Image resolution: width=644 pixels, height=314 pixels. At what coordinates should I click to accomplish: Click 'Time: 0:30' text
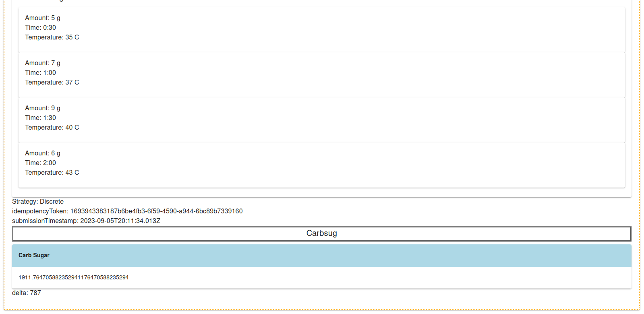(40, 27)
